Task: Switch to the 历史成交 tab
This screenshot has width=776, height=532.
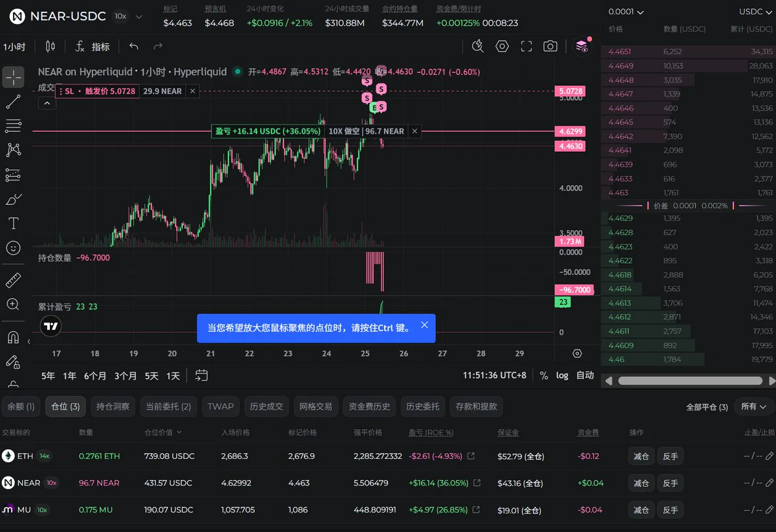Action: (266, 407)
